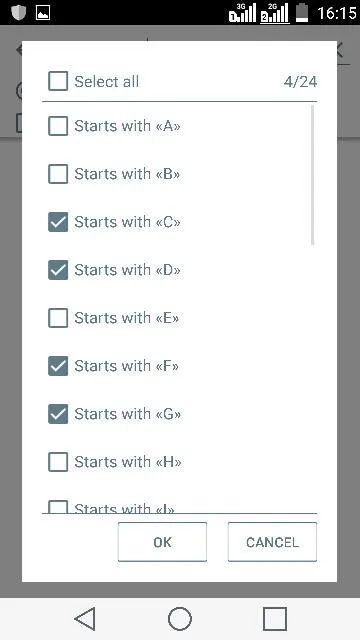Tick the Starts with «E» checkbox

[58, 318]
